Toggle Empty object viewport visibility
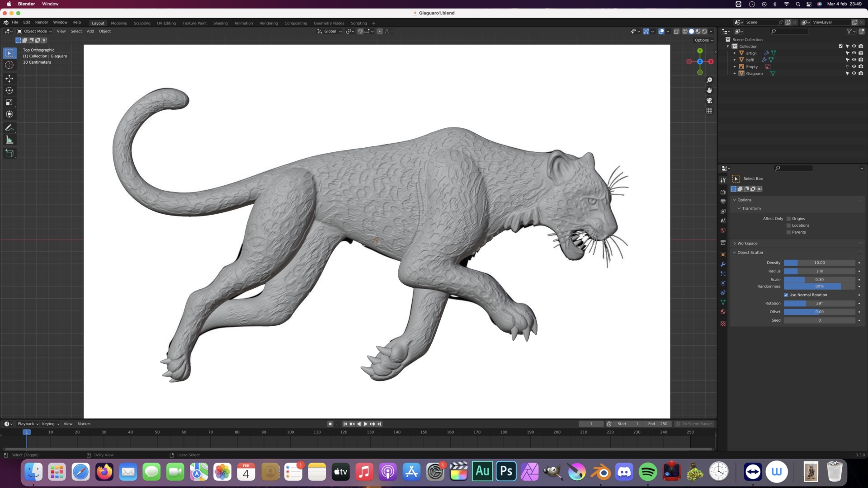The height and width of the screenshot is (488, 868). (854, 66)
